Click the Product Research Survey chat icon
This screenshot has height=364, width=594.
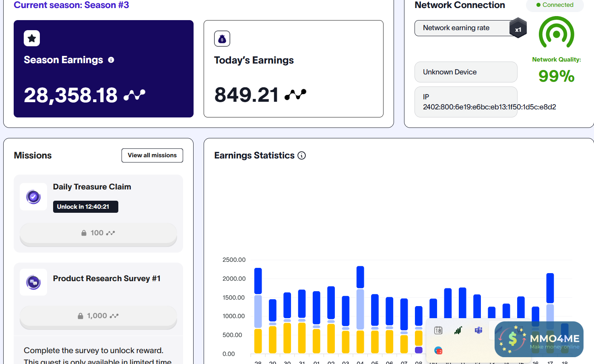click(33, 282)
